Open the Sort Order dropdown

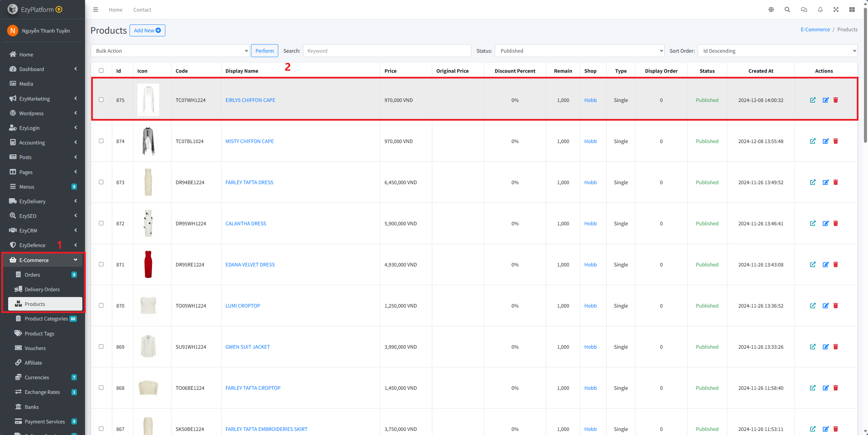coord(777,51)
